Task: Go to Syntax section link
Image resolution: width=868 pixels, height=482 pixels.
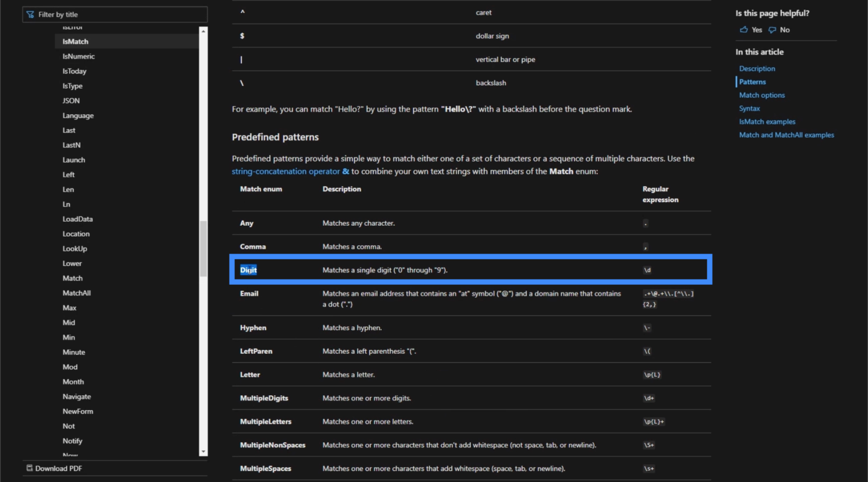Action: (x=749, y=108)
